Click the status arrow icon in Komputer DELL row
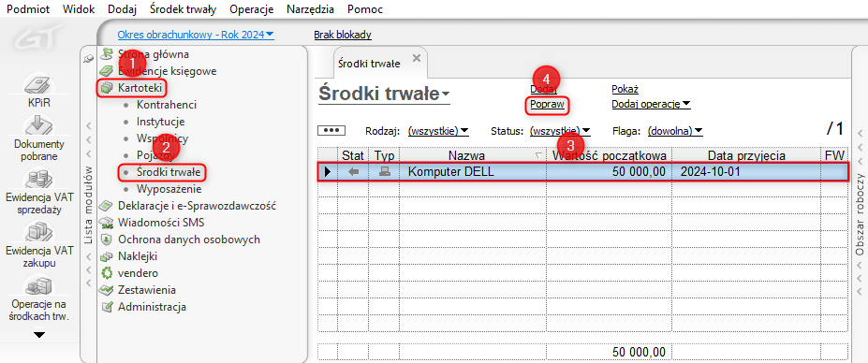The height and width of the screenshot is (363, 868). (x=353, y=172)
